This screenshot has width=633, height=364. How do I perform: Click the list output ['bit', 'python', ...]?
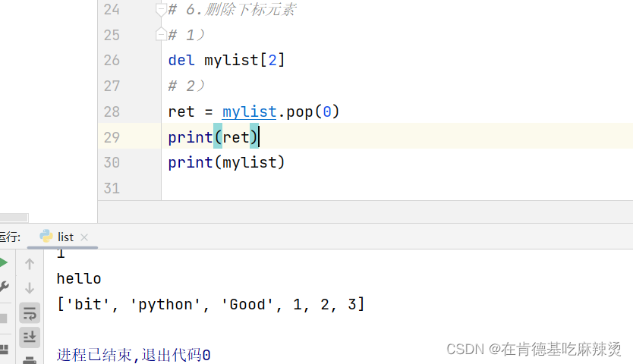211,304
